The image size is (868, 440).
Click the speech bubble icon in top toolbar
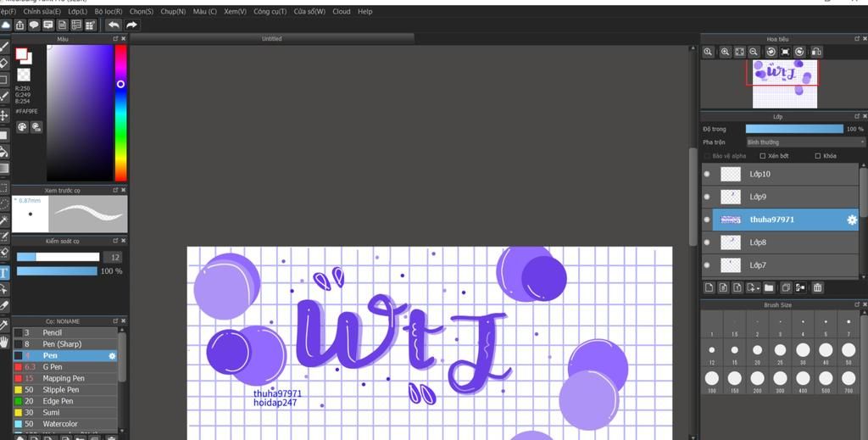34,25
